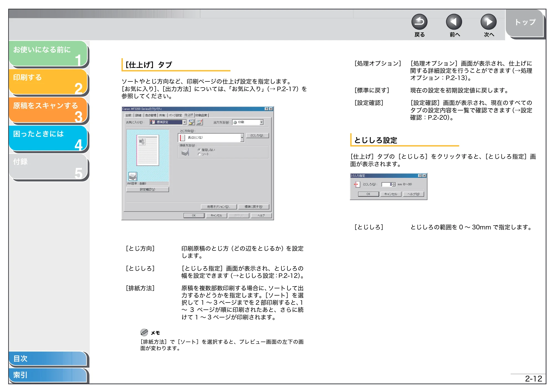Click OK in the properties dialog

click(x=194, y=216)
